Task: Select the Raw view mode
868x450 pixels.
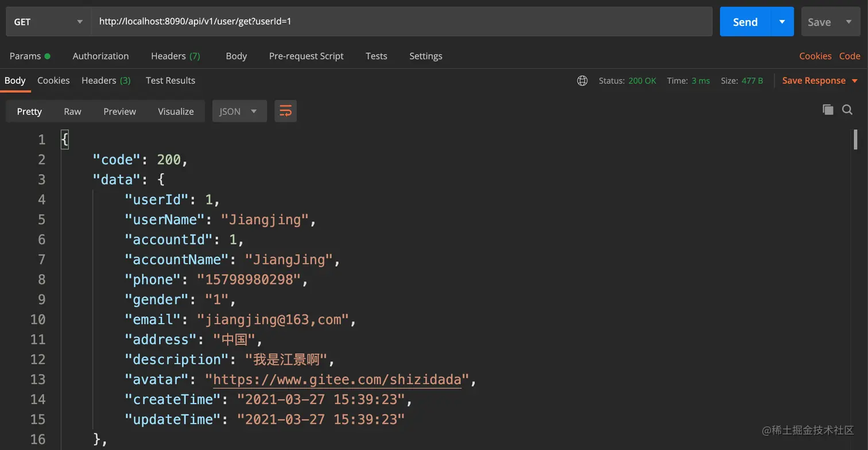Action: (x=72, y=111)
